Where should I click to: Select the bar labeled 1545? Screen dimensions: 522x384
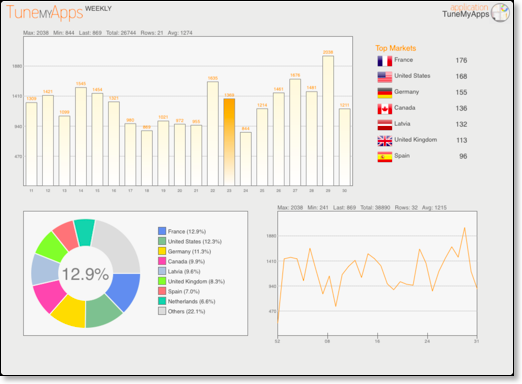81,136
